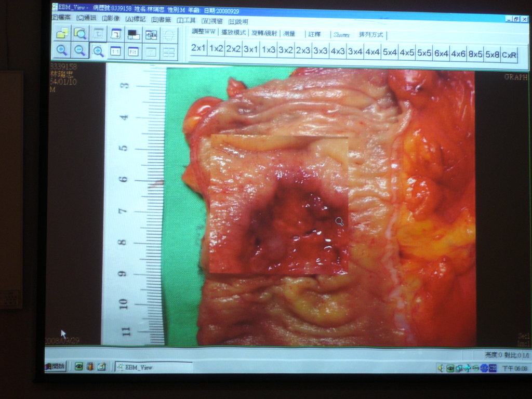Click the zoom out magnifier icon

79,50
